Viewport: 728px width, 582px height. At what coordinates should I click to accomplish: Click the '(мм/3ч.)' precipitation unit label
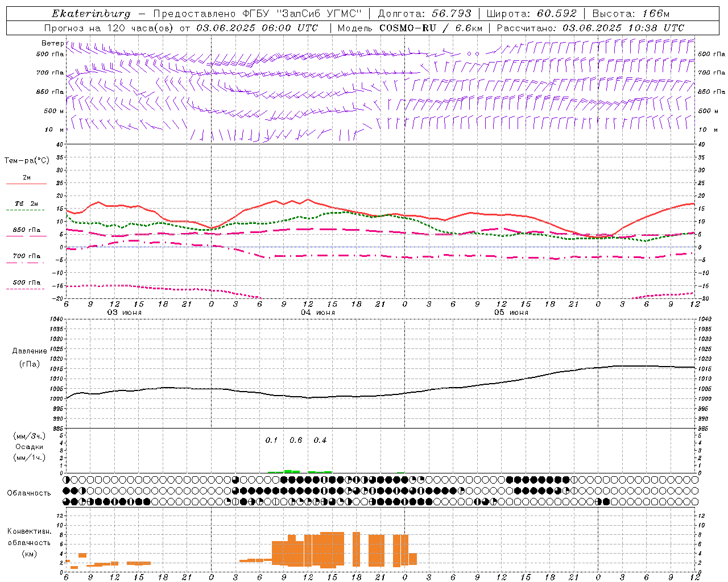pyautogui.click(x=30, y=436)
